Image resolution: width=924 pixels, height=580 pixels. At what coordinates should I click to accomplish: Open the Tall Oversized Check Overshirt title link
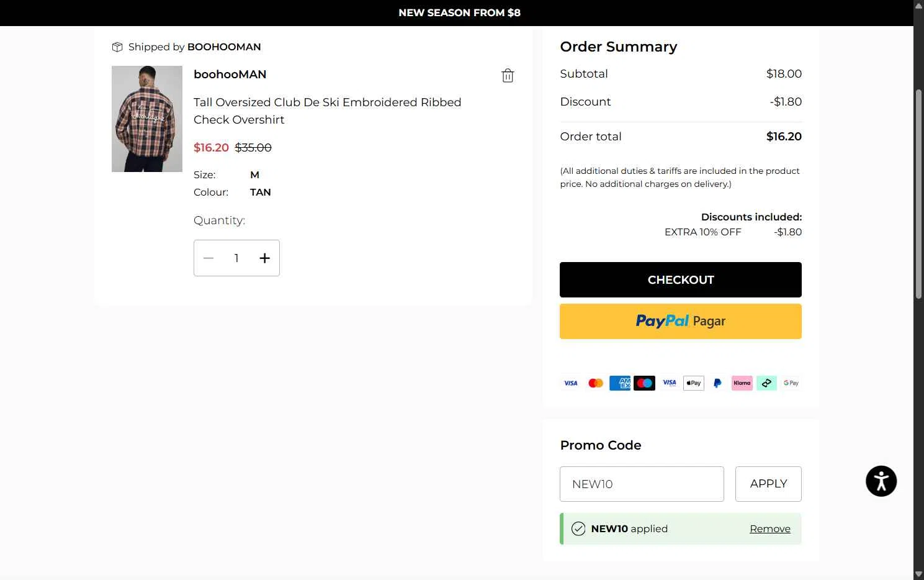coord(327,111)
